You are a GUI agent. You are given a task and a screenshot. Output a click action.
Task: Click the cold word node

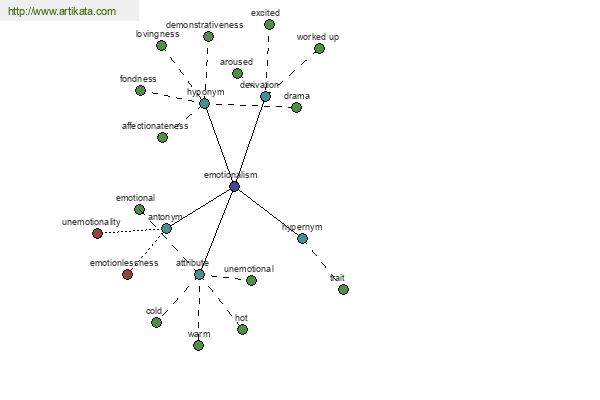tap(156, 323)
